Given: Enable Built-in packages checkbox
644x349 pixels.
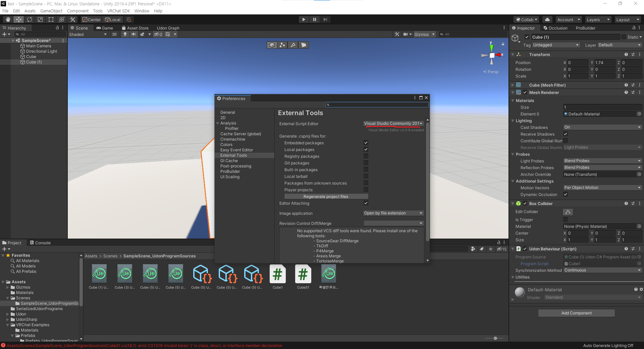Looking at the screenshot, I should [366, 169].
